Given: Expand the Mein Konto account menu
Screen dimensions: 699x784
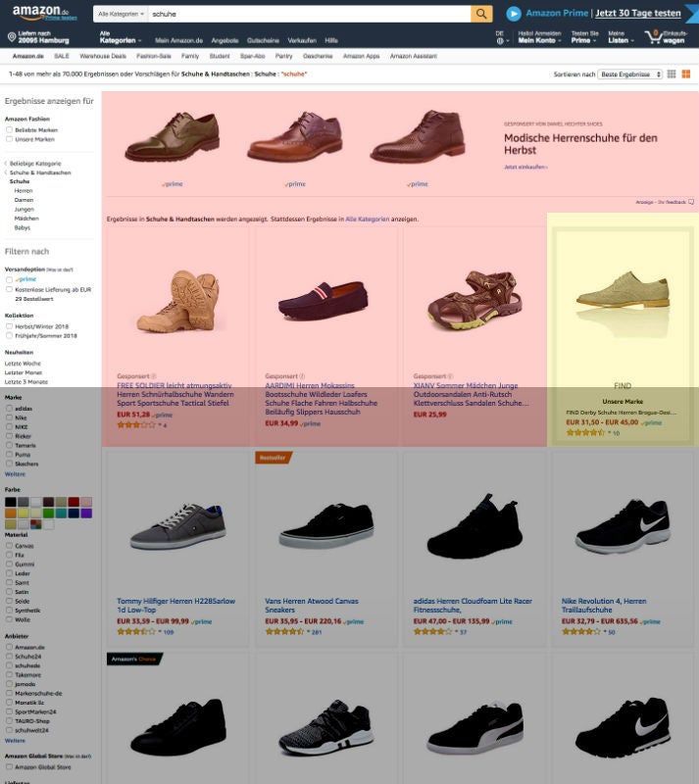Looking at the screenshot, I should click(538, 40).
